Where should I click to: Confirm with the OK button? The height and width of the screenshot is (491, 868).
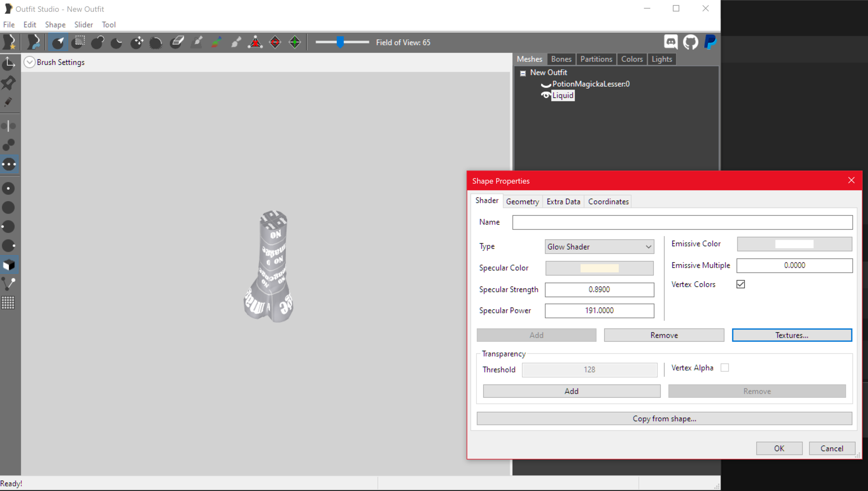(x=779, y=449)
